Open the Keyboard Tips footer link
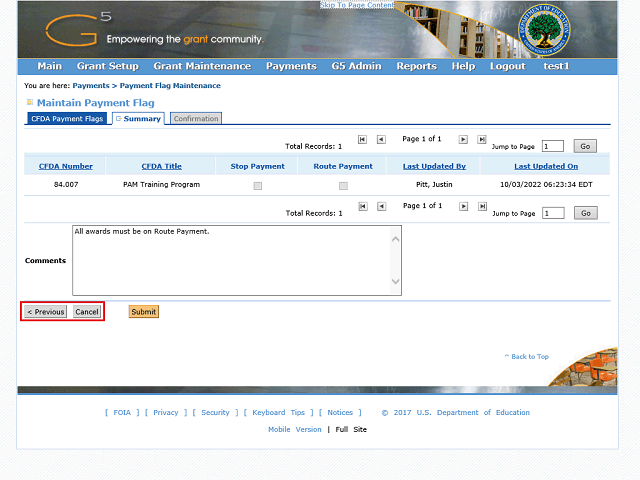The width and height of the screenshot is (640, 480). coord(278,413)
